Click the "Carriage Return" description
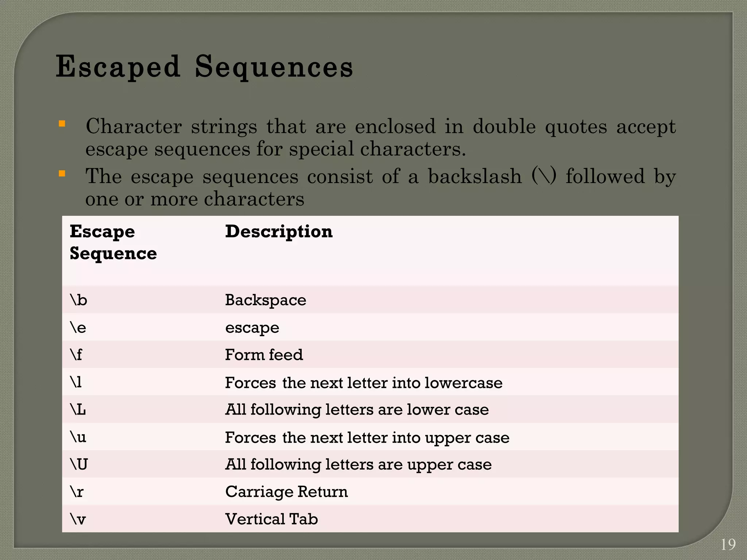The height and width of the screenshot is (560, 747). pos(286,491)
